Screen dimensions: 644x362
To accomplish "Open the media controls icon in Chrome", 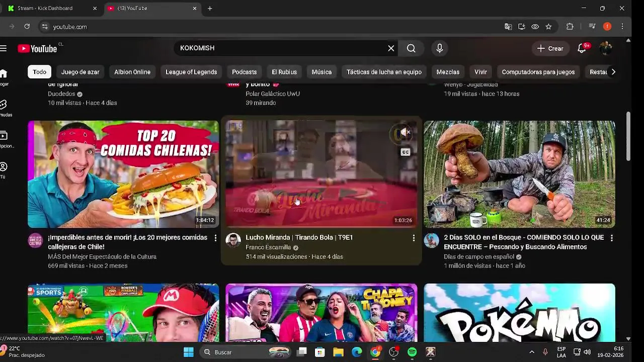I will pyautogui.click(x=592, y=27).
